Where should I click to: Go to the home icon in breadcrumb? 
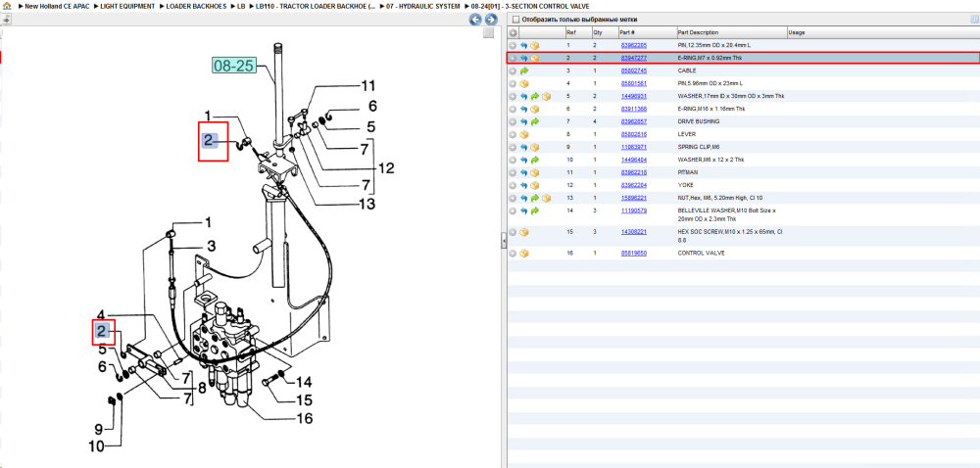8,6
